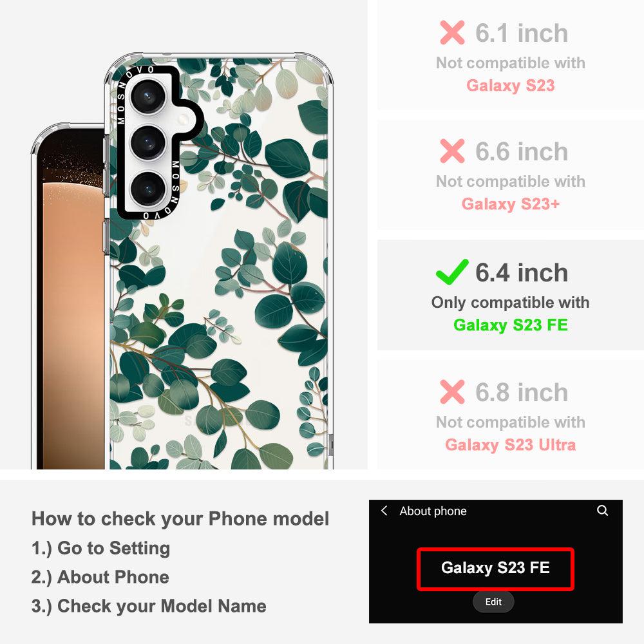Select the Galaxy S23 FE name box
This screenshot has height=644, width=644.
click(495, 569)
